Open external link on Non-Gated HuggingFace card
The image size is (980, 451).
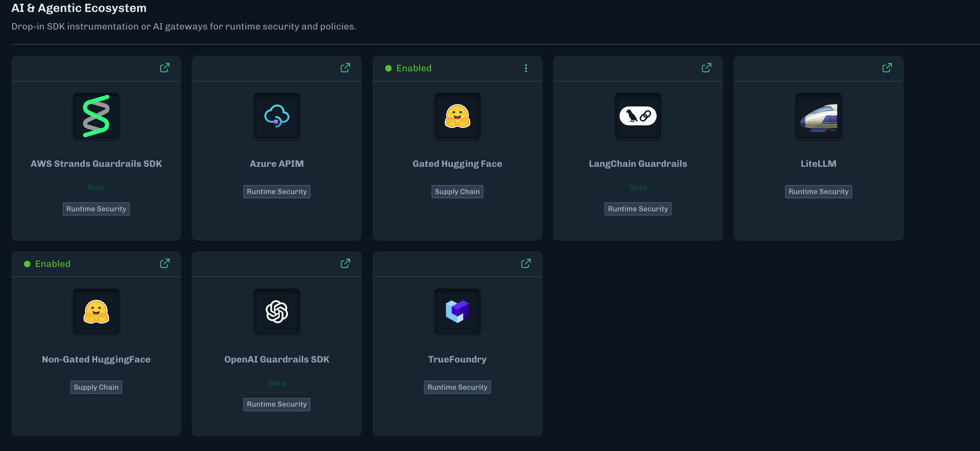point(165,264)
